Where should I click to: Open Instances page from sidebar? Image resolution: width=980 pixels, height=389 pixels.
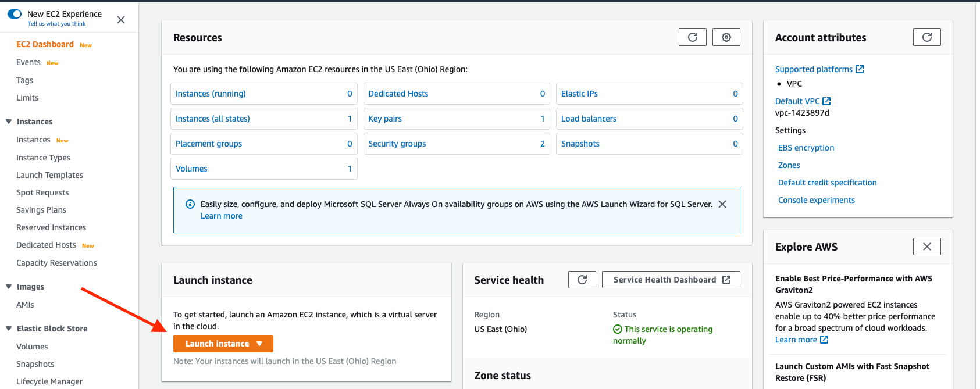tap(33, 140)
